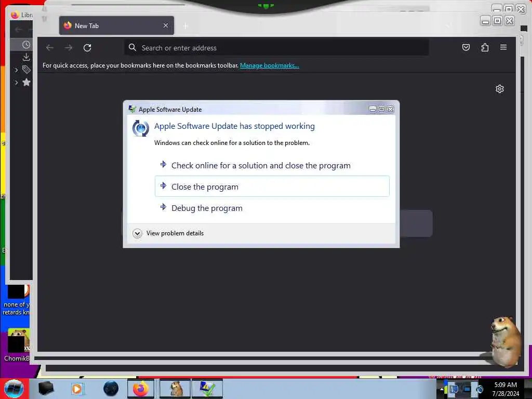532x399 pixels.
Task: Open a new tab with plus button
Action: coord(185,26)
